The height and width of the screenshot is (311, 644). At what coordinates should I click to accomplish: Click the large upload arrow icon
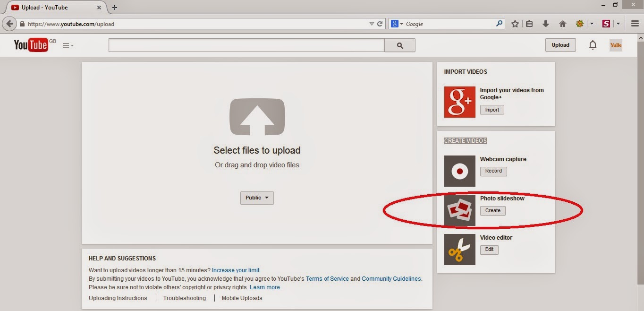point(257,117)
